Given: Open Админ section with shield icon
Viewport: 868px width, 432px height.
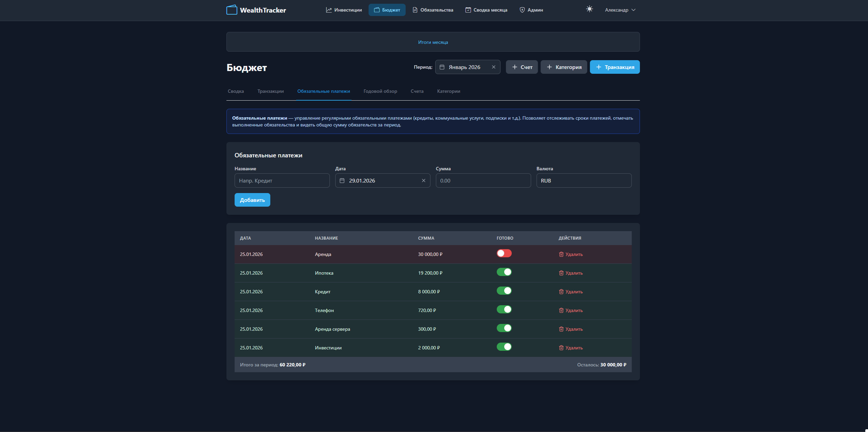Looking at the screenshot, I should click(x=531, y=10).
